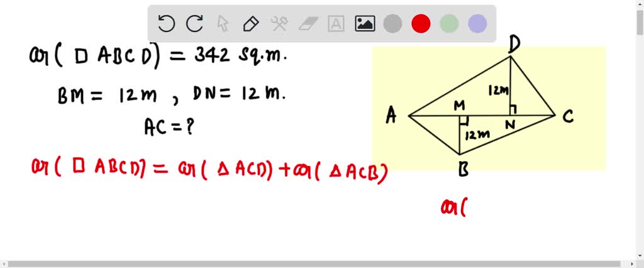Image resolution: width=644 pixels, height=268 pixels.
Task: Click the vertical scrollbar thumb
Action: point(640,22)
